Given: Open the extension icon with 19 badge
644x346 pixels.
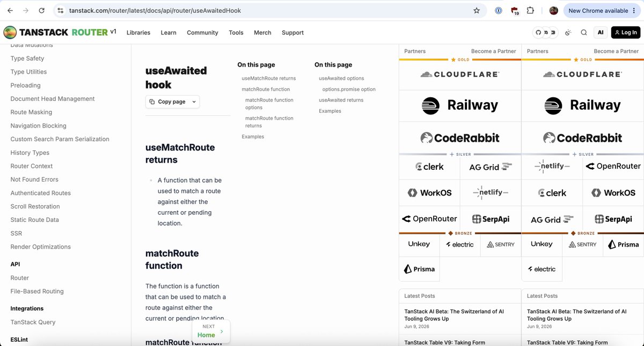Looking at the screenshot, I should click(x=515, y=11).
